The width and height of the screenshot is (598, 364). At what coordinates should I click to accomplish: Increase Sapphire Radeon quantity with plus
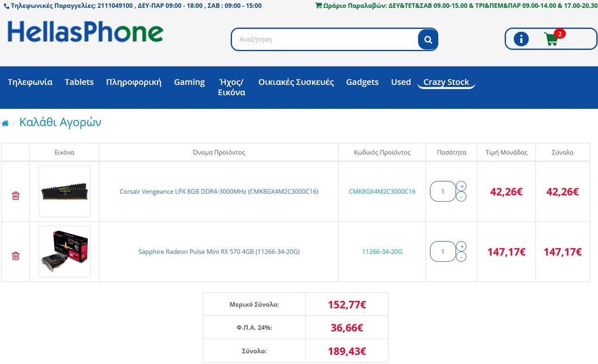[461, 246]
